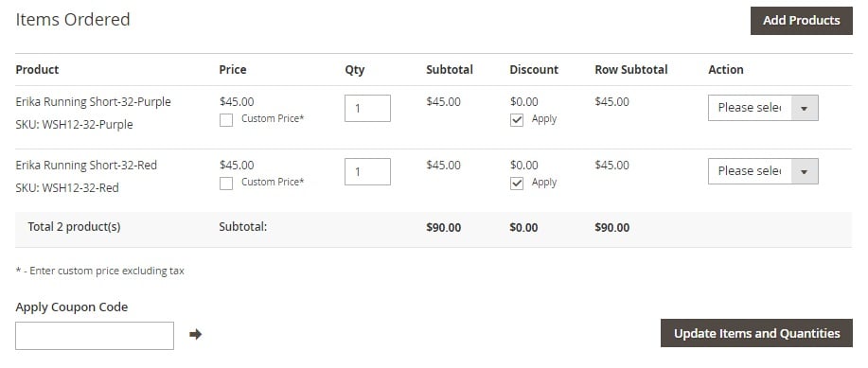Click the Action column header
The height and width of the screenshot is (368, 868).
tap(726, 70)
